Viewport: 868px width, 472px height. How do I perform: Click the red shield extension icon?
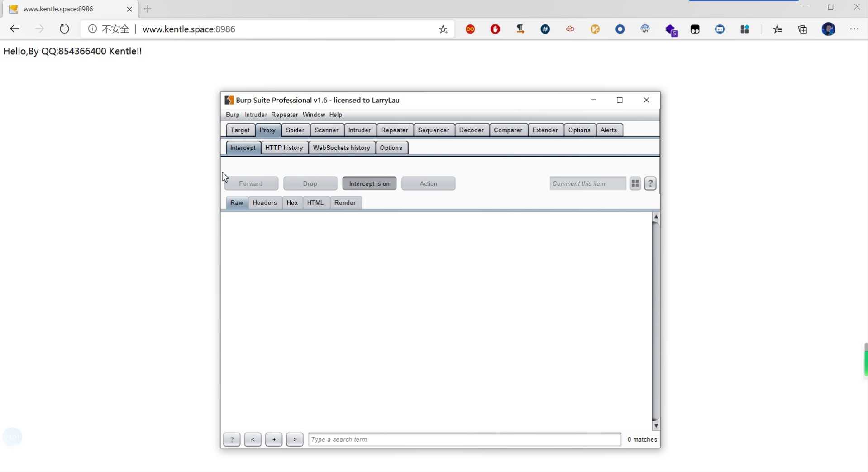tap(495, 29)
